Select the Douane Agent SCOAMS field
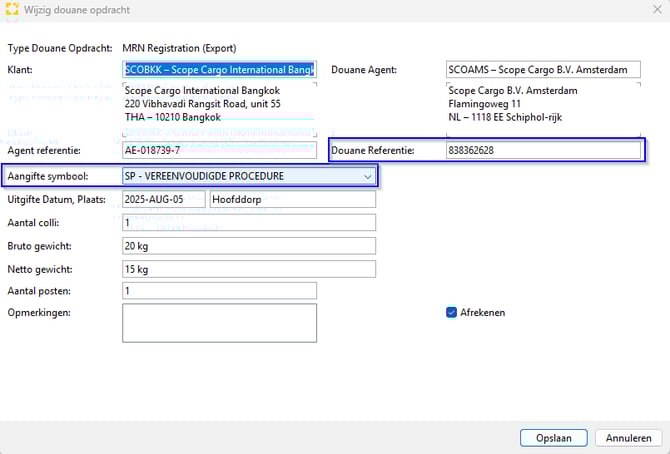 (543, 70)
